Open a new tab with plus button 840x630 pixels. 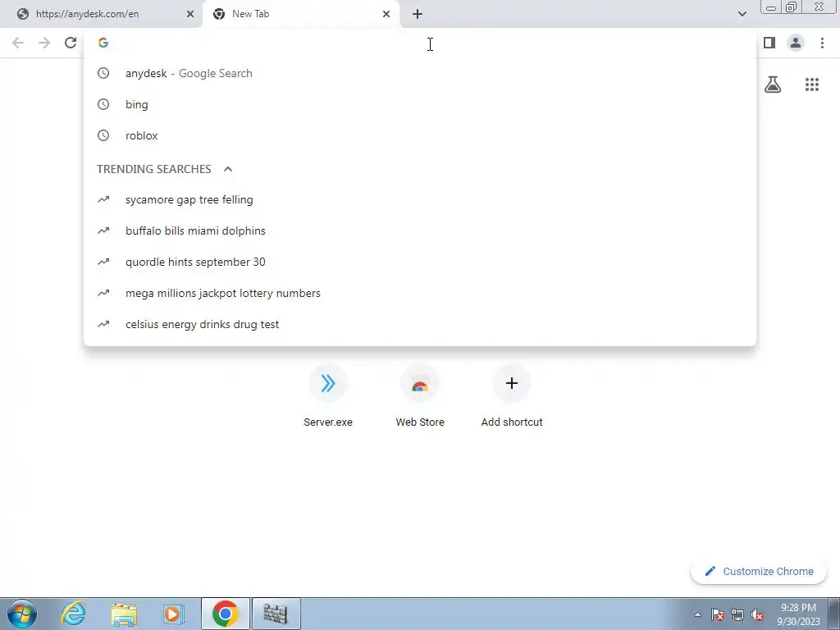point(418,14)
